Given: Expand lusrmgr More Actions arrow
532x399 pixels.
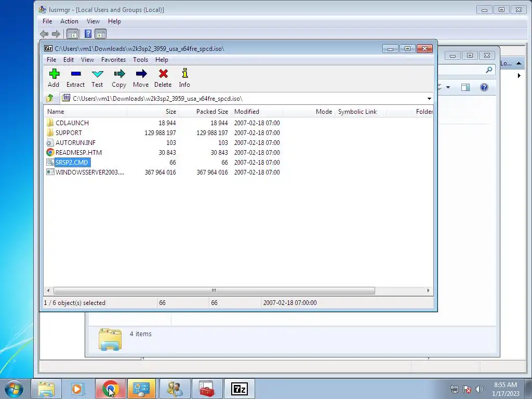Looking at the screenshot, I should 519,76.
